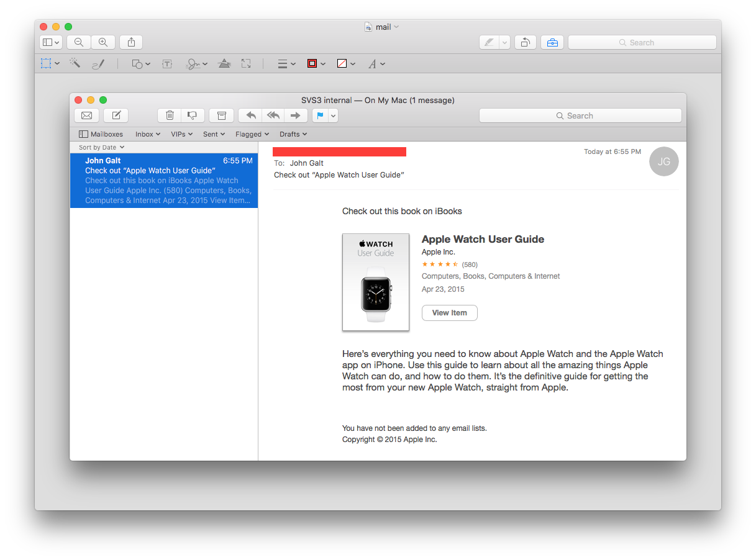Image resolution: width=756 pixels, height=560 pixels.
Task: Change message order via Sort by Date
Action: pyautogui.click(x=101, y=147)
